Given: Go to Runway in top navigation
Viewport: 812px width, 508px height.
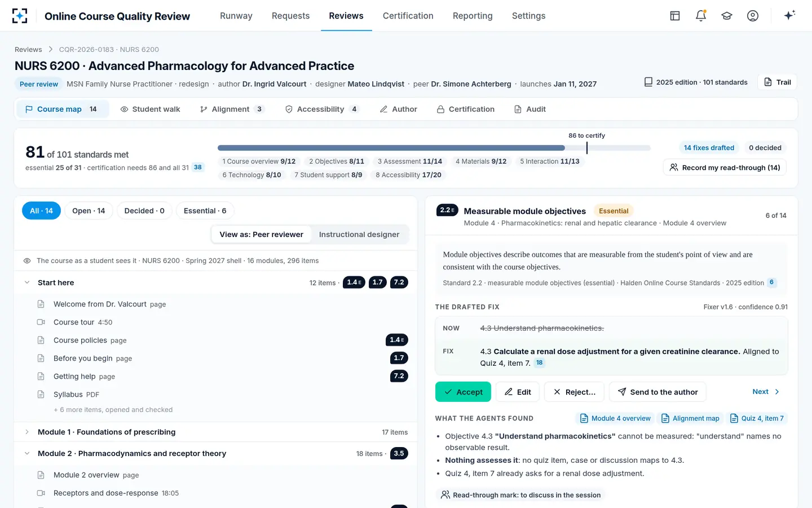Looking at the screenshot, I should 236,16.
